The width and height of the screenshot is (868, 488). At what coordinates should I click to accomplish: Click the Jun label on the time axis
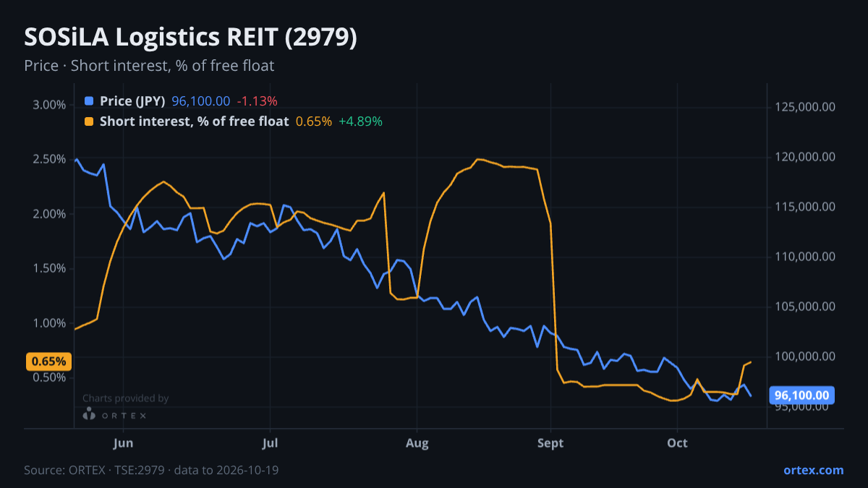(x=124, y=442)
